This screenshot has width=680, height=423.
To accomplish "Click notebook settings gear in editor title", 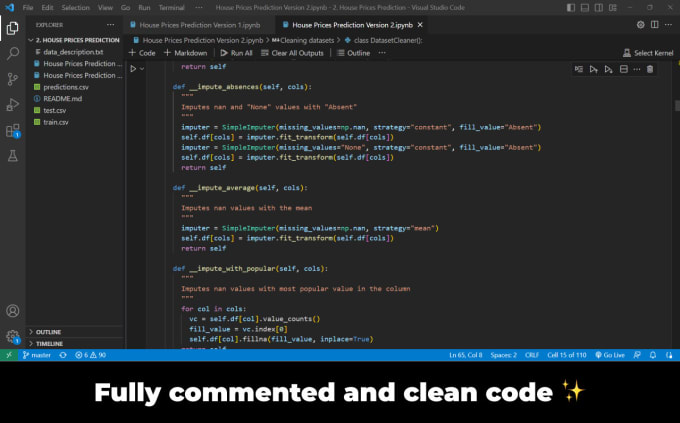I will coord(641,25).
